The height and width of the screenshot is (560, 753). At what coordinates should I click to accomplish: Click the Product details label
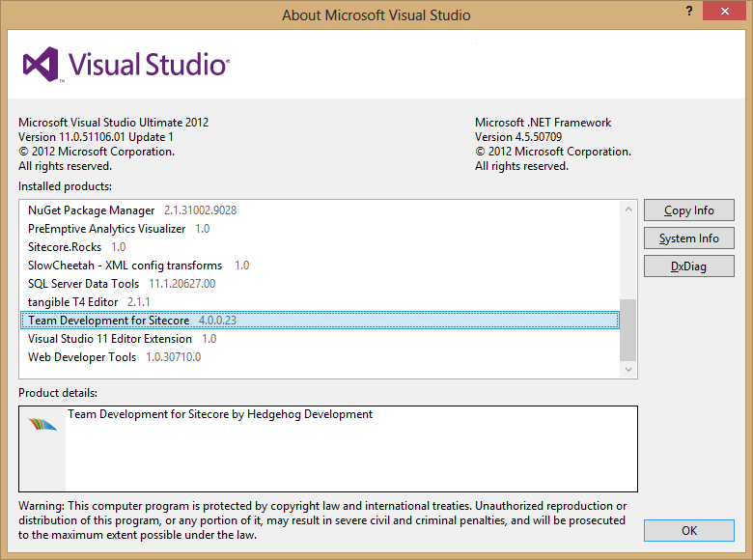click(x=58, y=393)
